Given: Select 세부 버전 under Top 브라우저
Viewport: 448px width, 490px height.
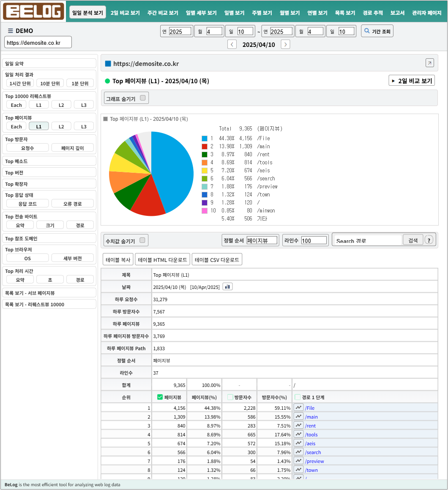Looking at the screenshot, I should pyautogui.click(x=73, y=258).
